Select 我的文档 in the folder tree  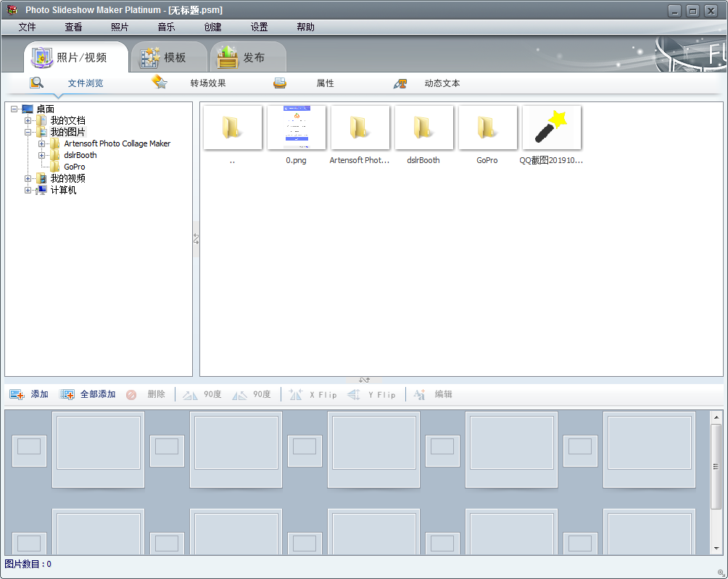(67, 120)
